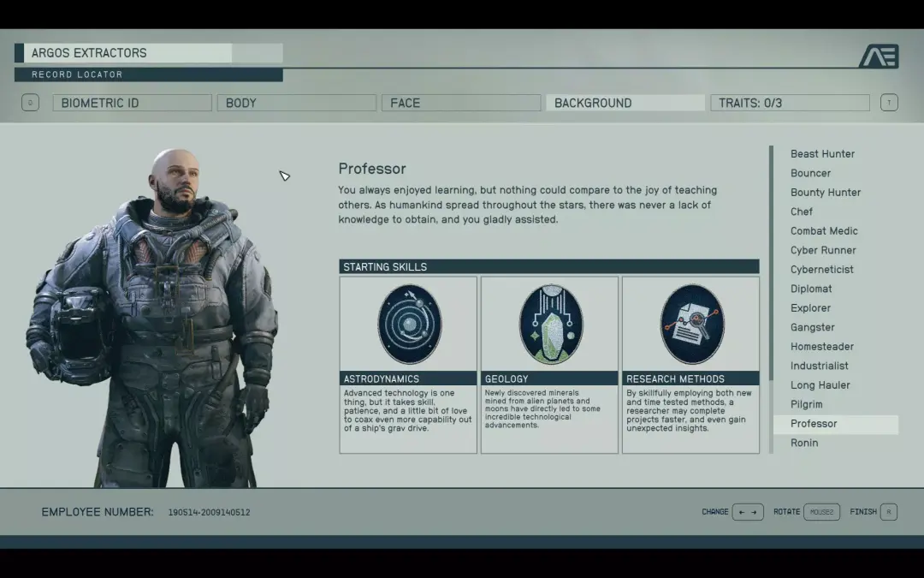Open the Traits: 0/3 tab
The width and height of the screenshot is (924, 578).
pos(790,103)
